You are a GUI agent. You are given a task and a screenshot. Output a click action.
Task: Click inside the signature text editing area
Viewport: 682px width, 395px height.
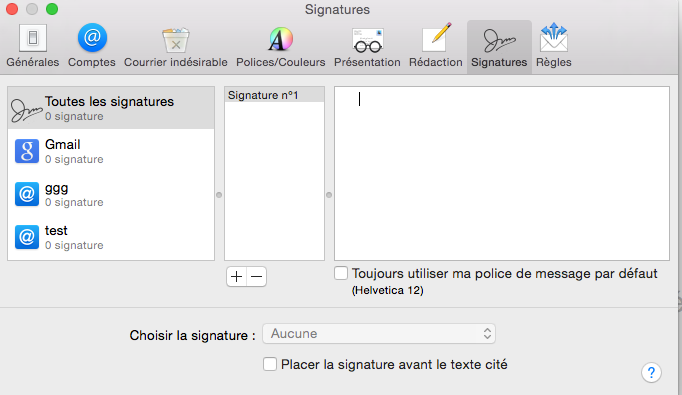pos(501,174)
